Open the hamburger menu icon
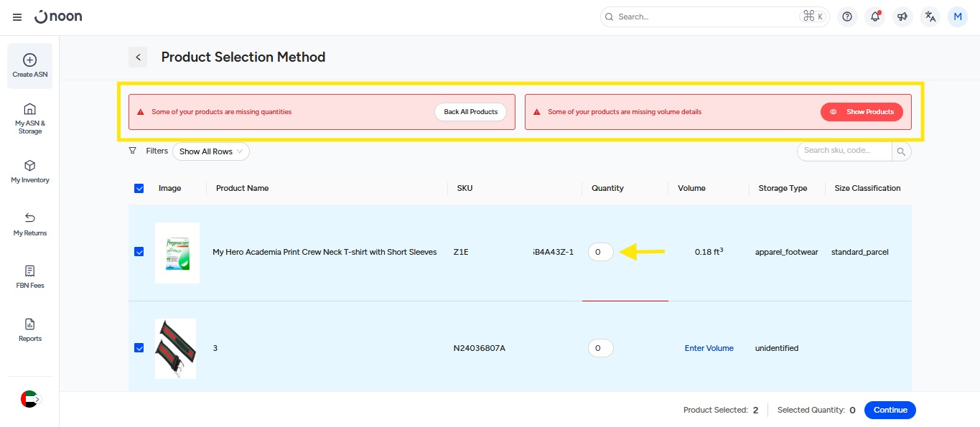 click(17, 17)
